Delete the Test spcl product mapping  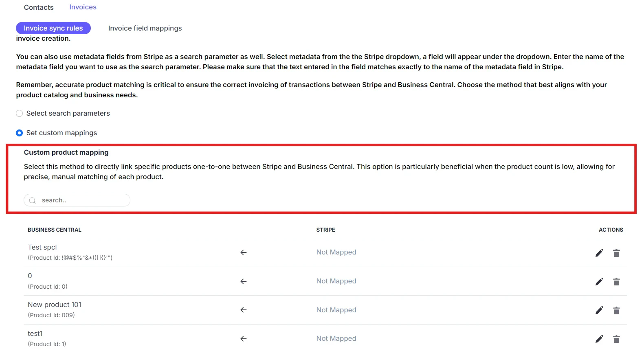[616, 253]
